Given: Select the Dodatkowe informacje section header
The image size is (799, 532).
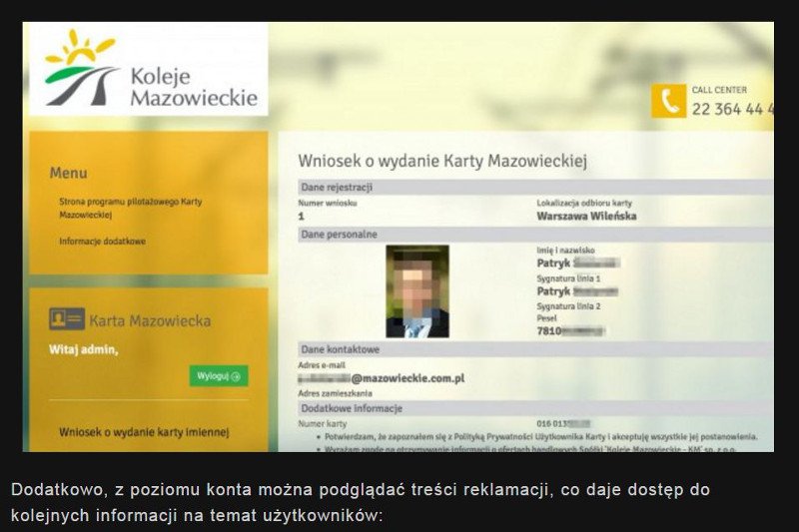Looking at the screenshot, I should click(535, 408).
